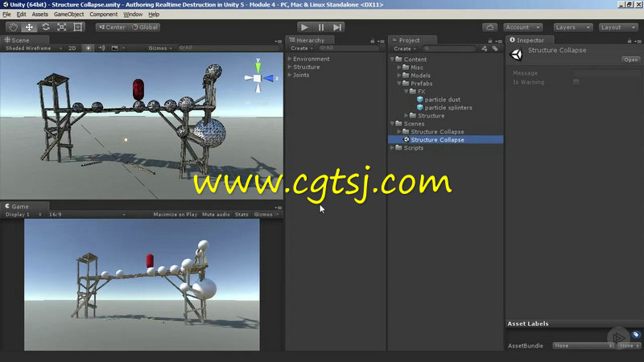Open the 16:9 aspect ratio dropdown
This screenshot has height=362, width=644.
click(87, 214)
